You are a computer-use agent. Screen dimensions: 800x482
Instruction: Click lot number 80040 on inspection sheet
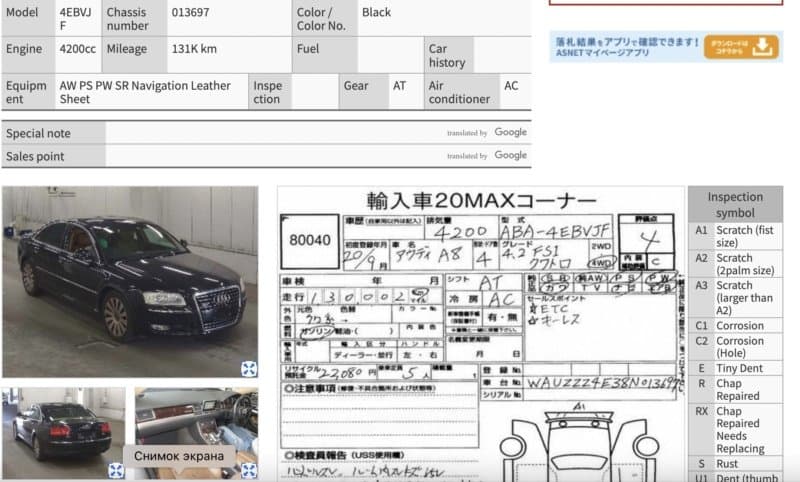(310, 240)
